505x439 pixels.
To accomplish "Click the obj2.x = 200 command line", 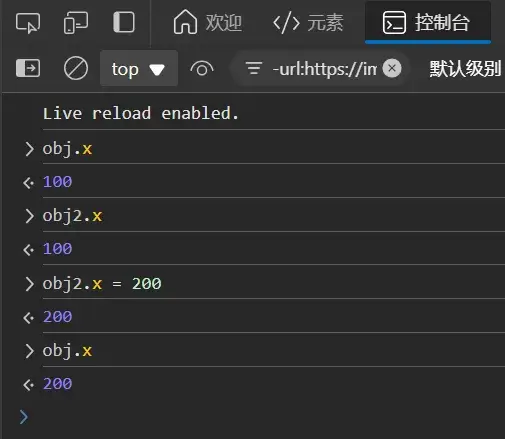I will [x=102, y=284].
